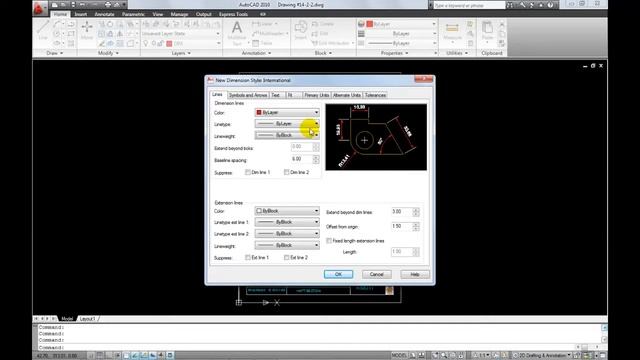Click the Print icon in quick access toolbar
640x360 pixels.
point(108,5)
